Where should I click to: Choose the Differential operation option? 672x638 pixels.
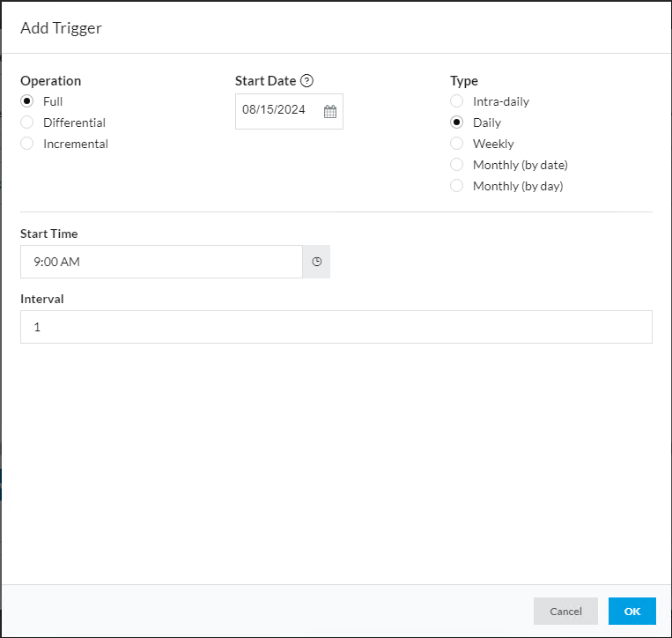click(27, 122)
